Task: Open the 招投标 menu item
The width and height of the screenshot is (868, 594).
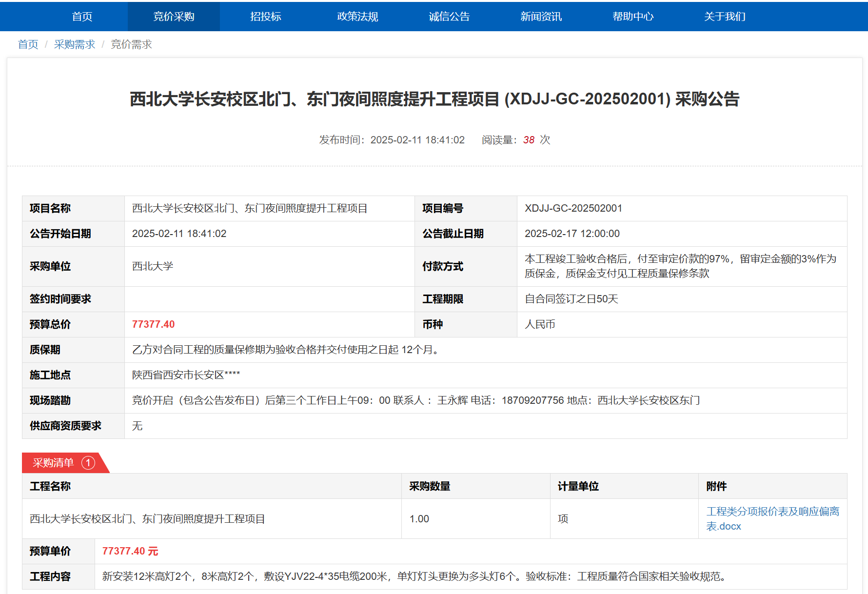Action: (x=266, y=17)
